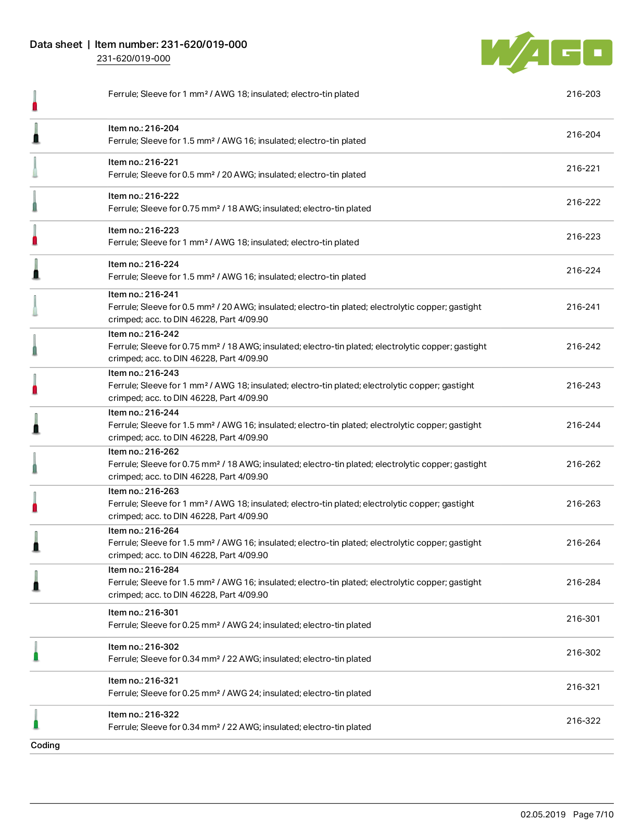Click the green ferrule image for 216-322
The width and height of the screenshot is (644, 833).
point(35,720)
